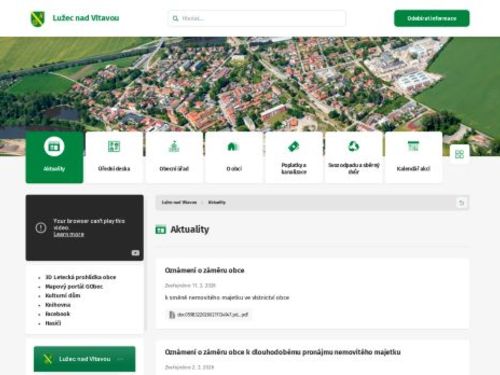Screen dimensions: 500x375
Task: Open 3D Letecká prohlídka obce link
Action: pos(81,277)
